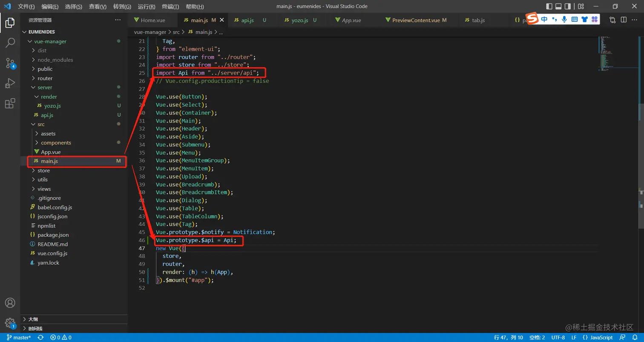Click the src breadcrumb segment

176,32
